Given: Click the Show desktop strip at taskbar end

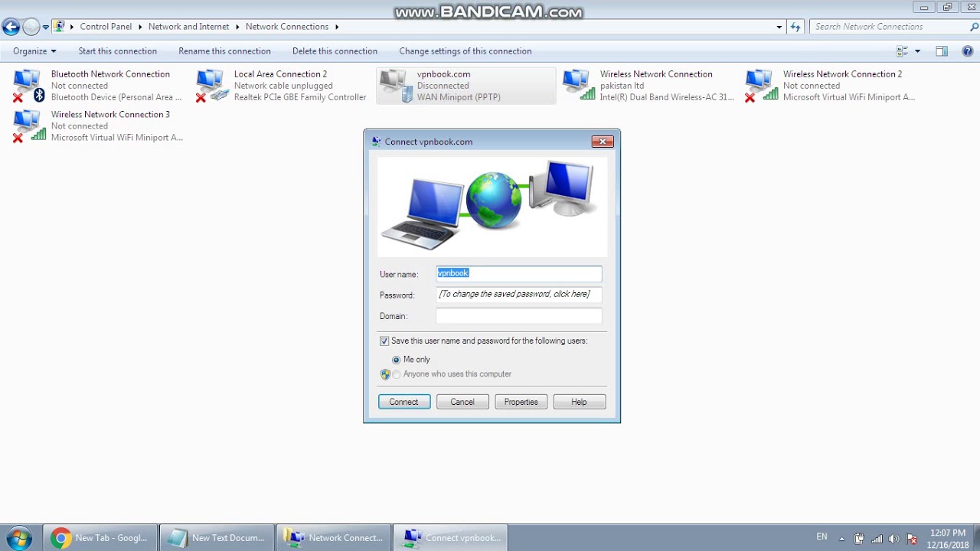Looking at the screenshot, I should click(975, 538).
